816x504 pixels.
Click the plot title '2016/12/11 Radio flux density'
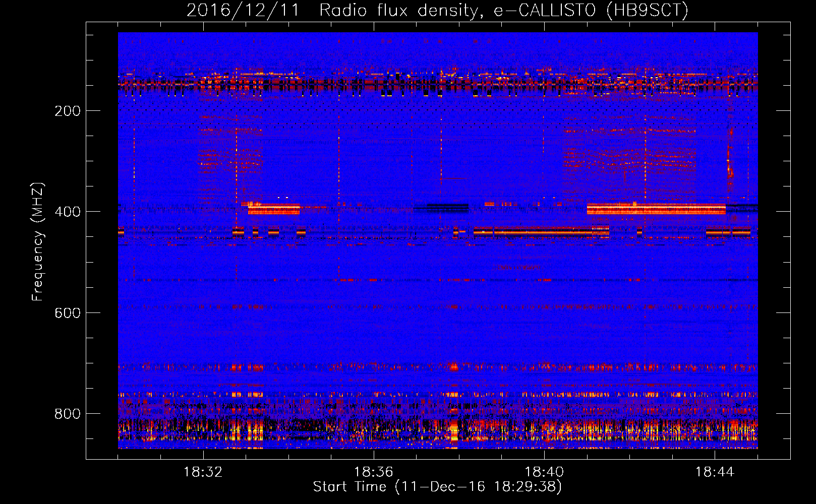point(438,11)
